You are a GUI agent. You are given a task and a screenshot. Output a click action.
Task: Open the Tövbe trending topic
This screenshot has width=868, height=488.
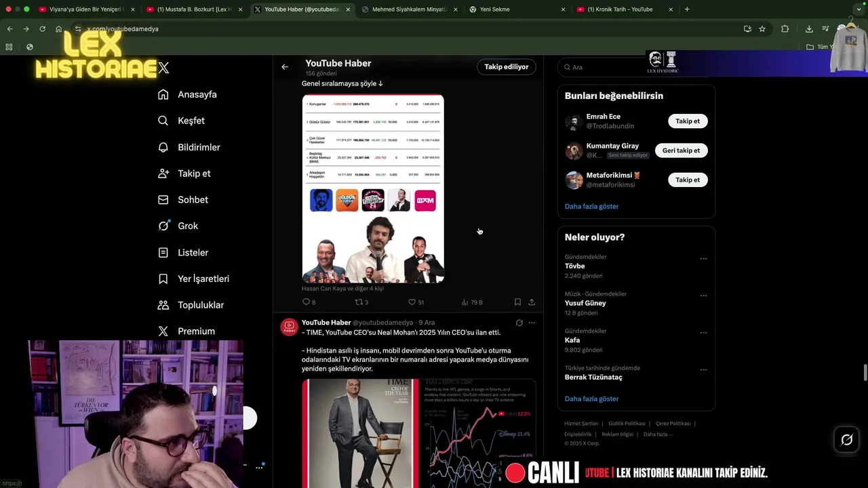[575, 266]
